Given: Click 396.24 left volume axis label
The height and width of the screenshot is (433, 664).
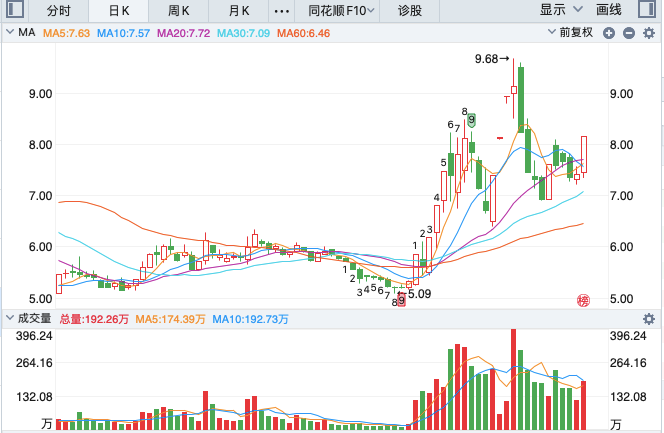Looking at the screenshot, I should coord(34,336).
